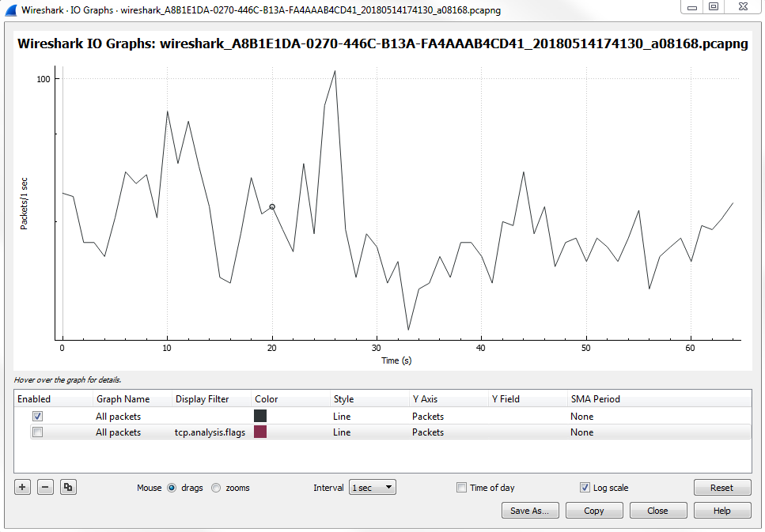The height and width of the screenshot is (532, 765).
Task: Click the Graph Name column header
Action: (x=132, y=399)
